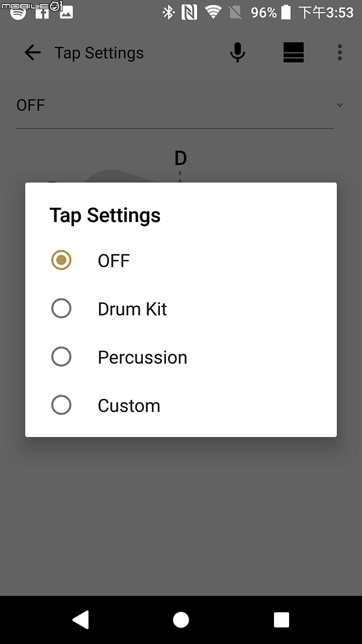Image resolution: width=362 pixels, height=644 pixels.
Task: Tap the gallery notification icon
Action: [66, 13]
